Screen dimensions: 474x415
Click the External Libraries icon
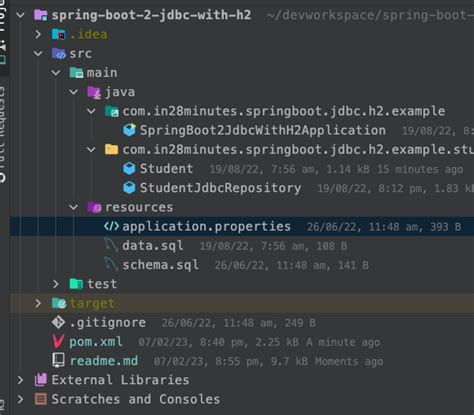click(41, 380)
